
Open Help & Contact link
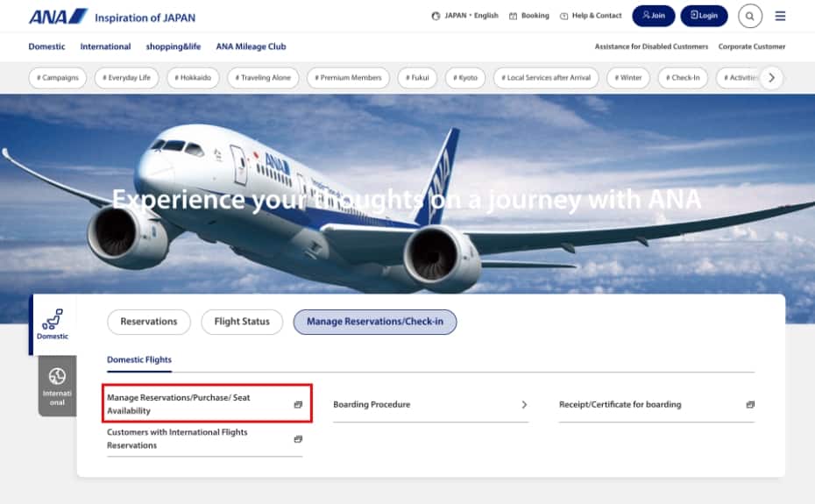592,16
